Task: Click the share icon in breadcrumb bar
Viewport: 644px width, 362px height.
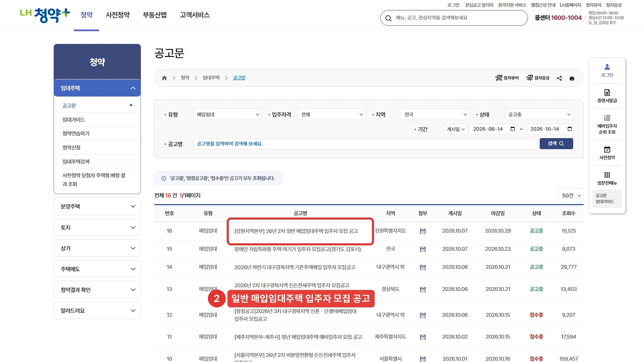Action: coord(559,78)
